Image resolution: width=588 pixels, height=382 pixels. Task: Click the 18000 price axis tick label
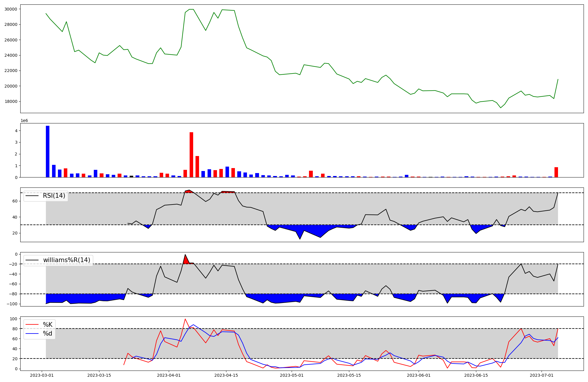coord(11,102)
